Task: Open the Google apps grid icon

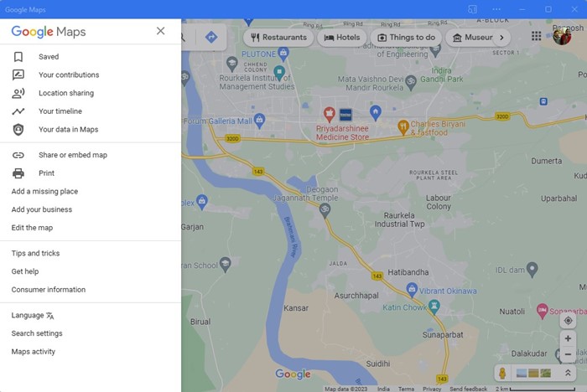Action: (x=536, y=36)
